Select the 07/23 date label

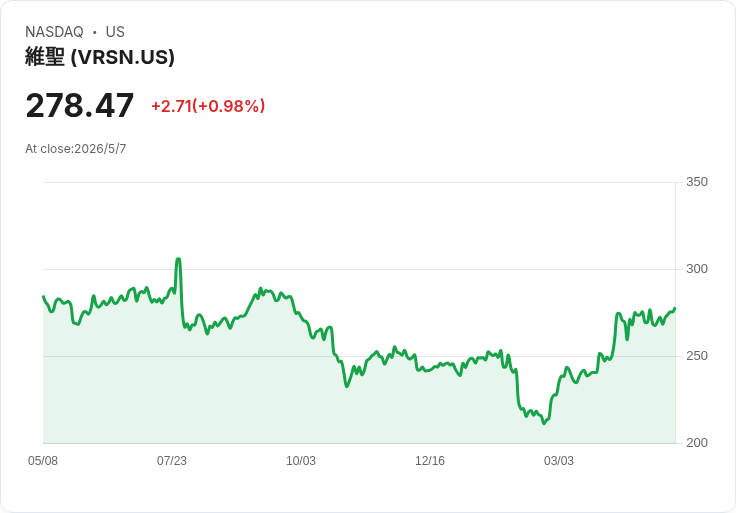click(x=172, y=461)
